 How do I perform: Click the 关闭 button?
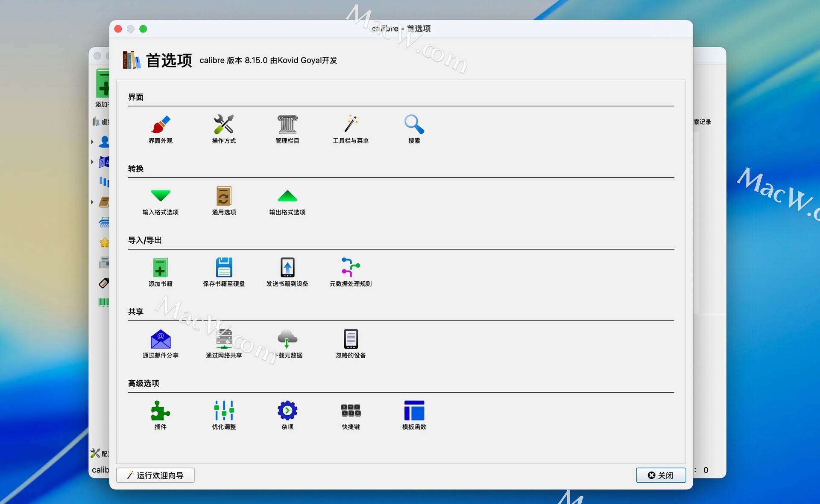pos(661,475)
